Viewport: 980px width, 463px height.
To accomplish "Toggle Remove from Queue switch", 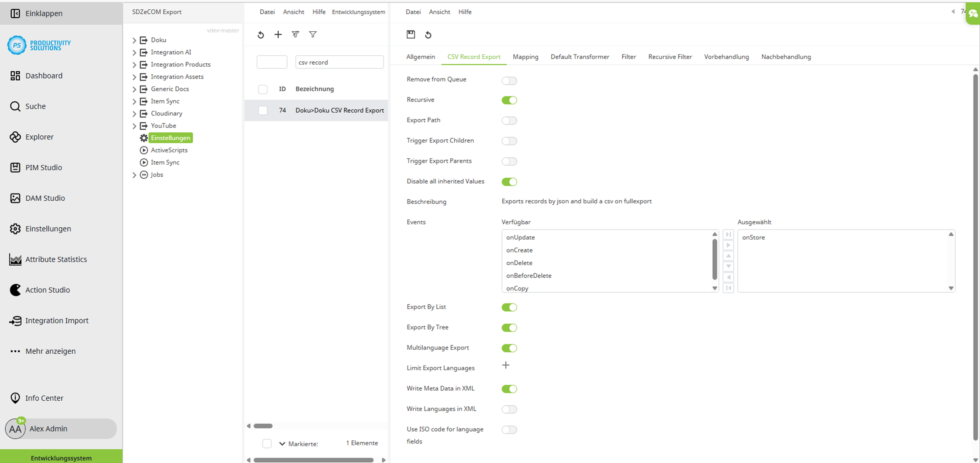I will (509, 80).
